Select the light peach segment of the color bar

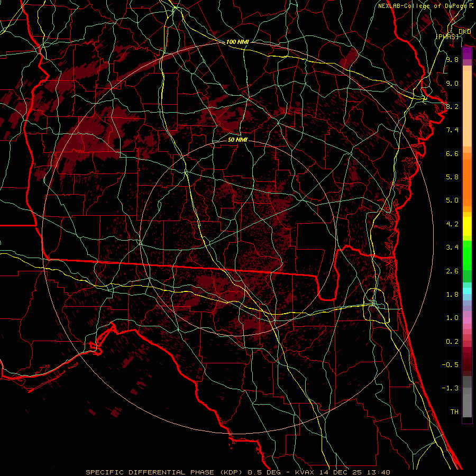(x=467, y=106)
